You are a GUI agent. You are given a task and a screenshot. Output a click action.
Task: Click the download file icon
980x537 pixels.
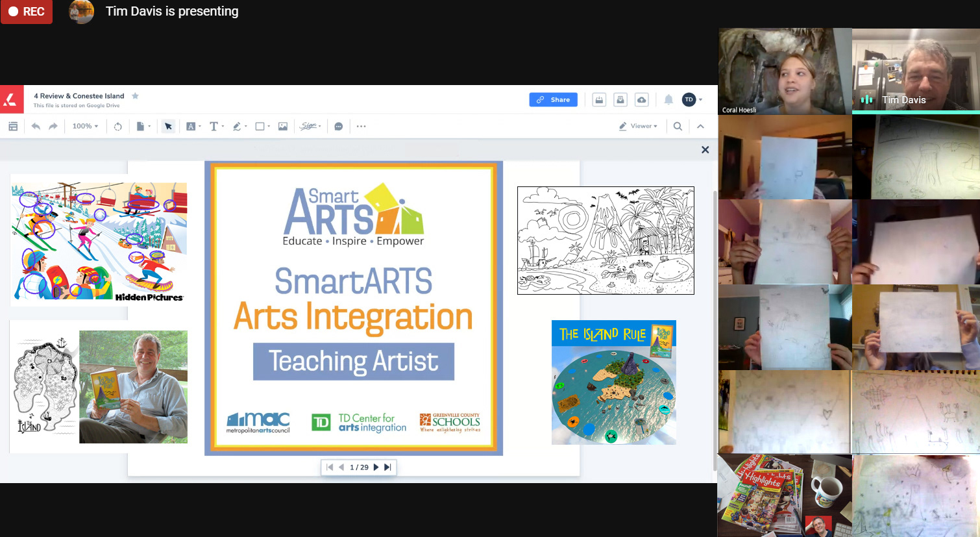click(599, 99)
